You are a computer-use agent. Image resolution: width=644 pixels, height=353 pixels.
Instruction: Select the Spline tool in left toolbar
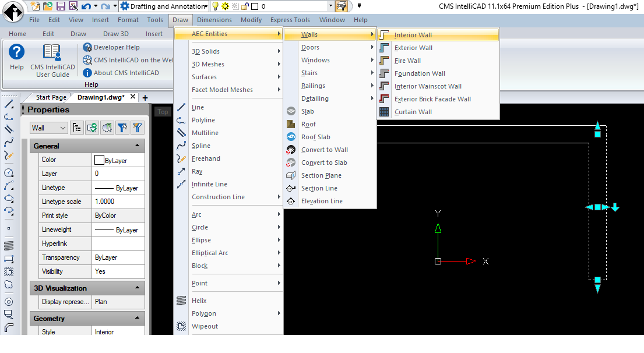coord(9,143)
